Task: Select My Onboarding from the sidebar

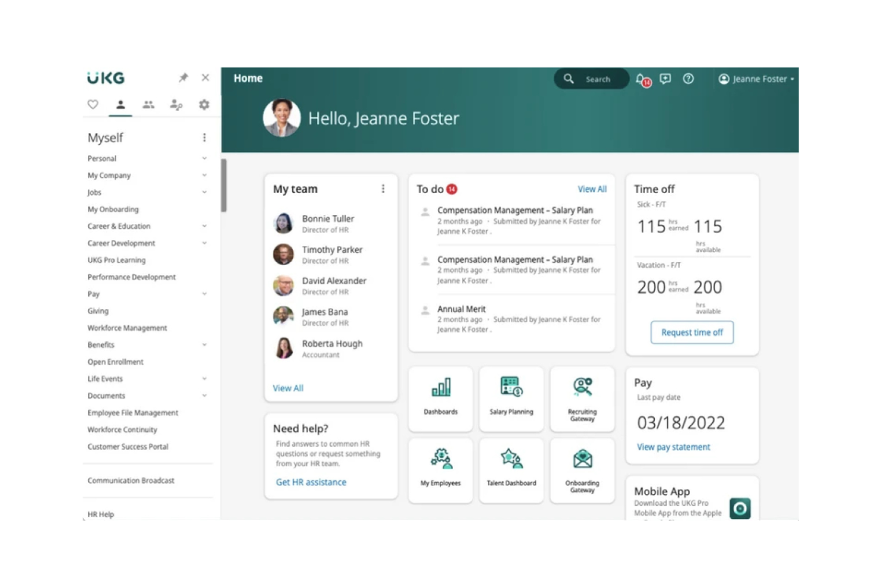Action: 113,209
